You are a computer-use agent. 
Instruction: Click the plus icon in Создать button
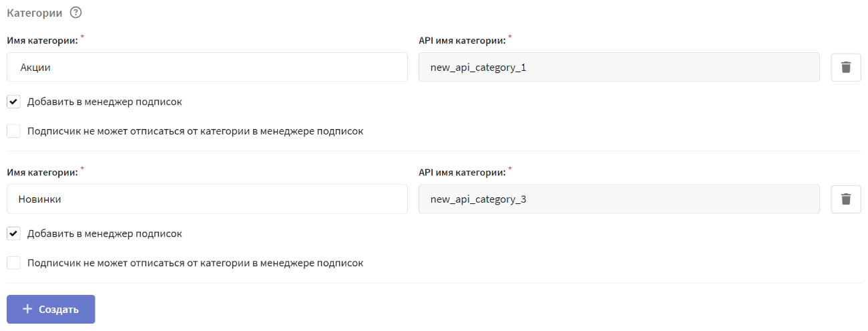coord(27,309)
